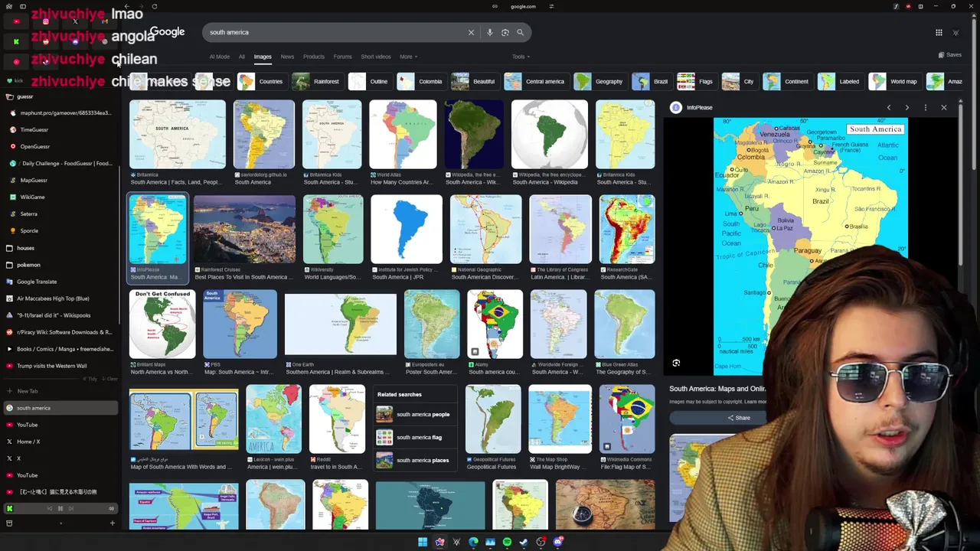The width and height of the screenshot is (980, 551).
Task: Open WikiGame tab in sidebar
Action: tap(60, 197)
